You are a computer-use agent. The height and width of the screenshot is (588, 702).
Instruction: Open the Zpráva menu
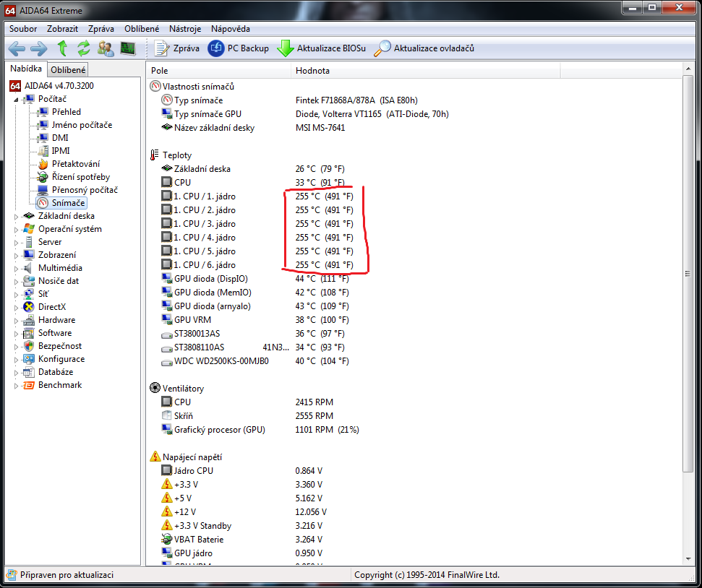pos(100,29)
